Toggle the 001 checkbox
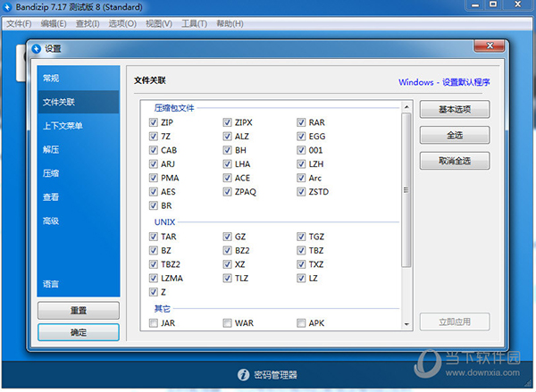The image size is (536, 392). pos(301,150)
